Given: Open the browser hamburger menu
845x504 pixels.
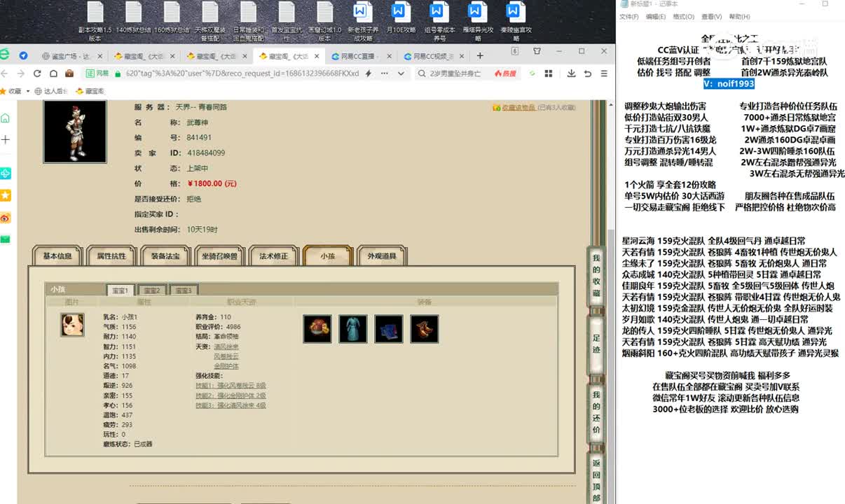Looking at the screenshot, I should tap(603, 73).
